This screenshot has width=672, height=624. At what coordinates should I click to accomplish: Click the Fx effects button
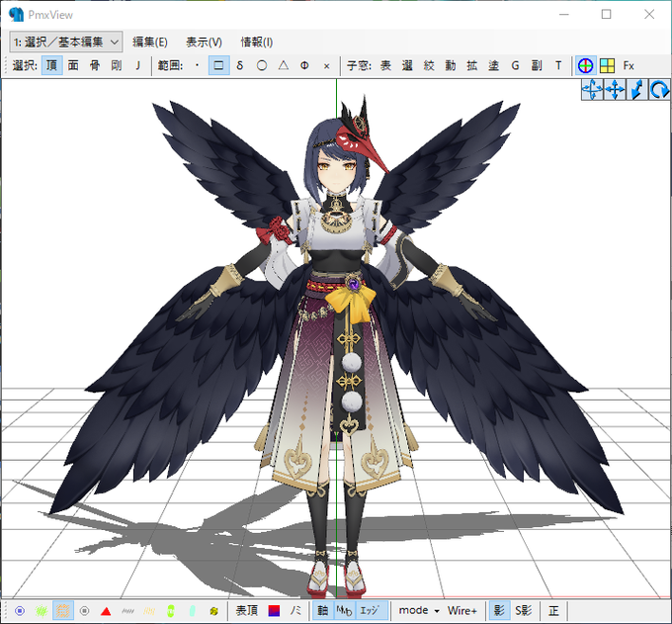tap(629, 65)
